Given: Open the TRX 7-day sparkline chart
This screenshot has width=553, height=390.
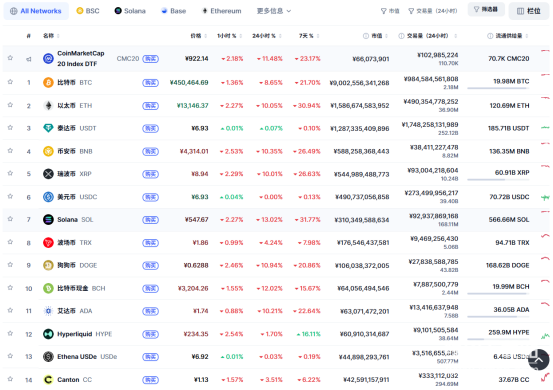Looking at the screenshot, I should coord(545,236).
